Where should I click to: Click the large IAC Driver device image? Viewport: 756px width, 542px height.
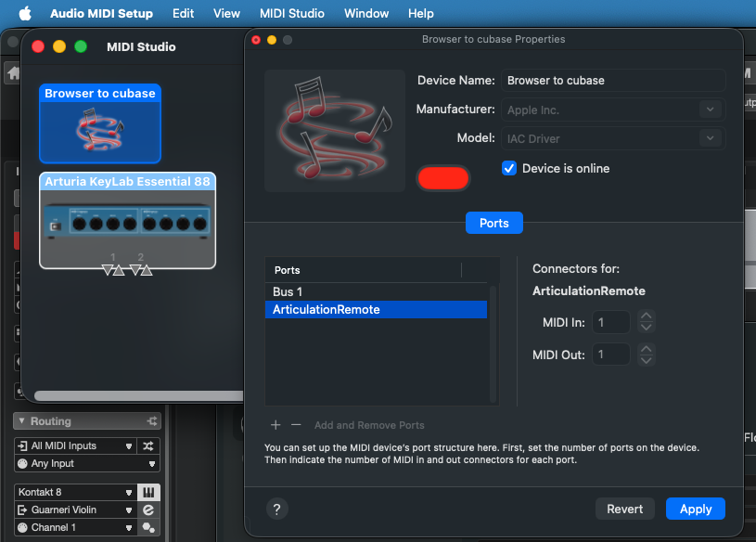tap(335, 131)
